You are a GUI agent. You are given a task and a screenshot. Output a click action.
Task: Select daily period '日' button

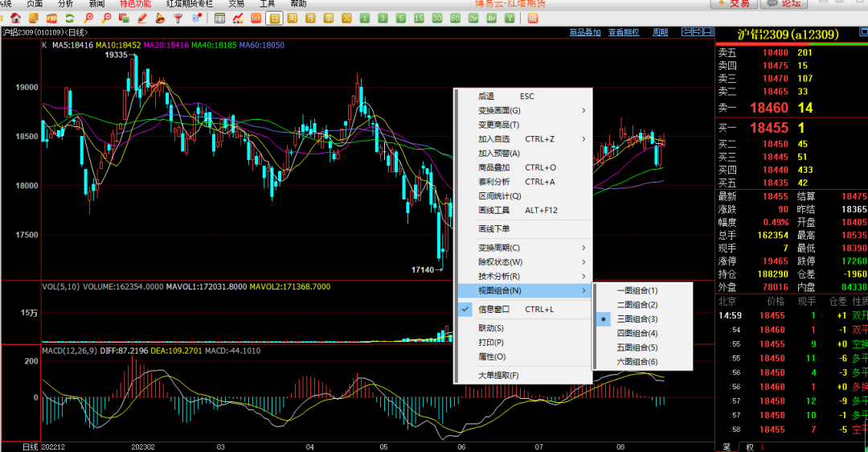pyautogui.click(x=275, y=18)
